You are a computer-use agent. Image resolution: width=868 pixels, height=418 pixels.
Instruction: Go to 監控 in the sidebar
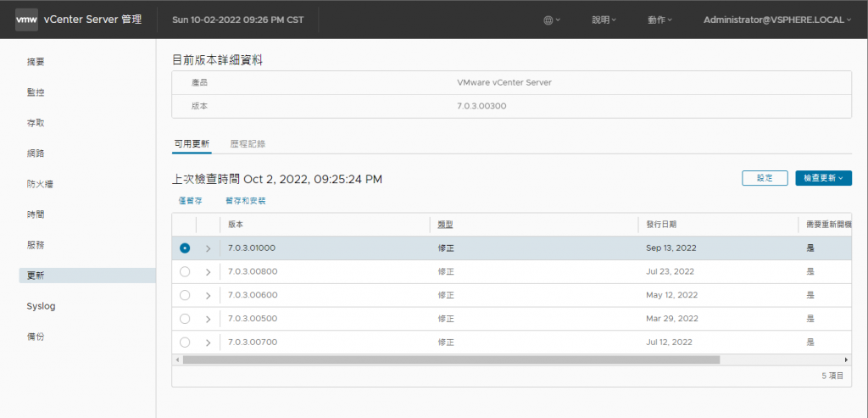(36, 92)
